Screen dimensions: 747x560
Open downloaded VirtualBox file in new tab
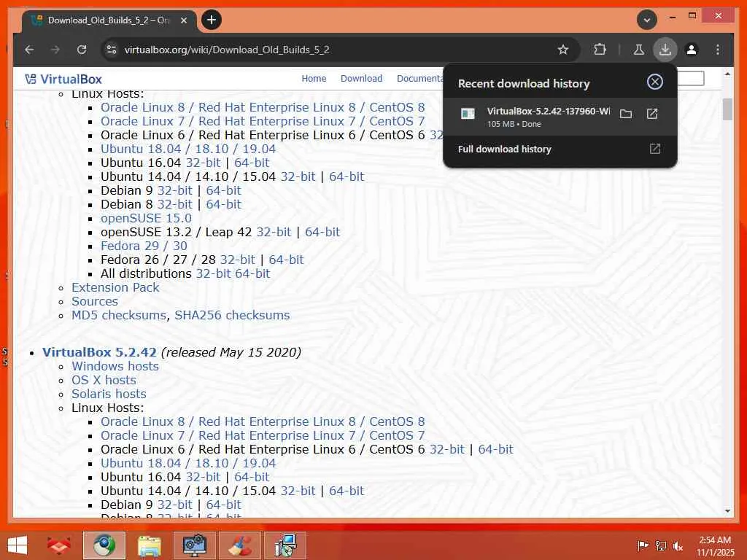point(652,114)
